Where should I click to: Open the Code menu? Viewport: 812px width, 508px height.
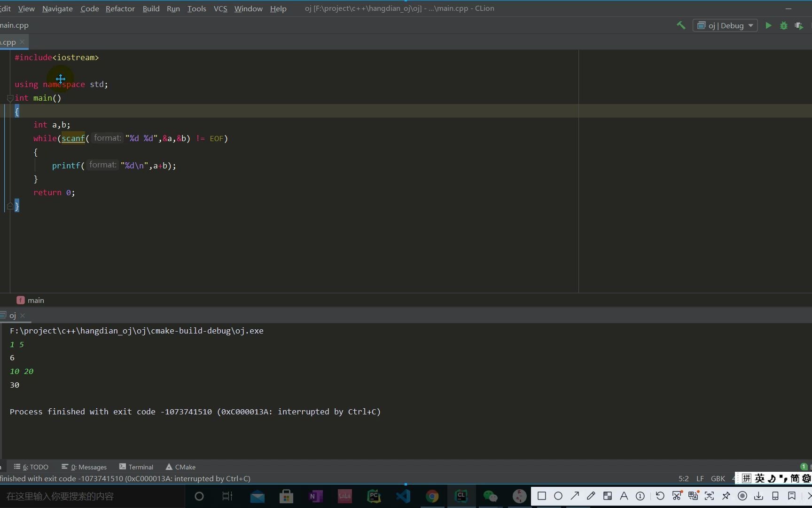click(89, 8)
